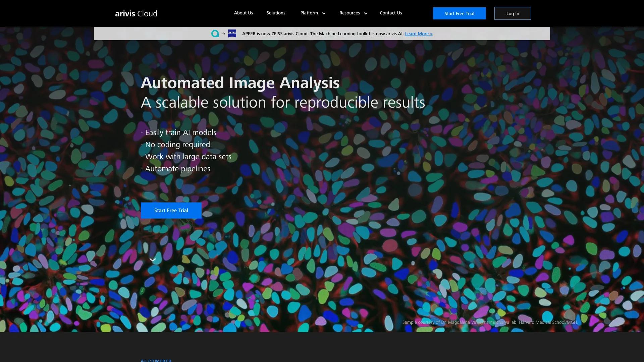Screen dimensions: 644x362
Task: Click the ZEISS logo in the announcement banner
Action: point(232,34)
